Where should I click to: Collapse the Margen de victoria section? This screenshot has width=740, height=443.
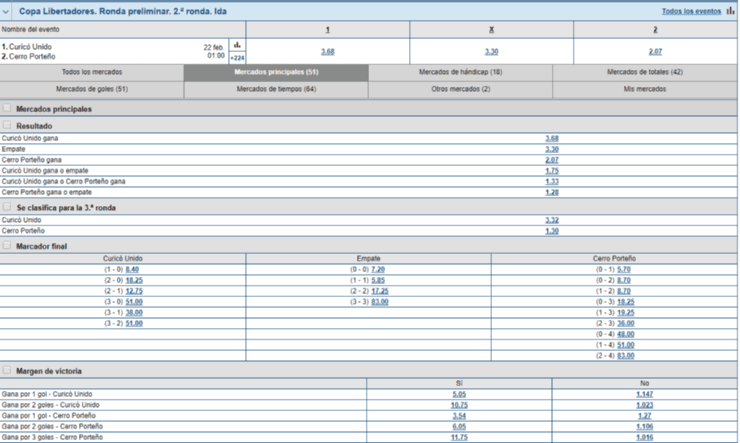pos(8,371)
